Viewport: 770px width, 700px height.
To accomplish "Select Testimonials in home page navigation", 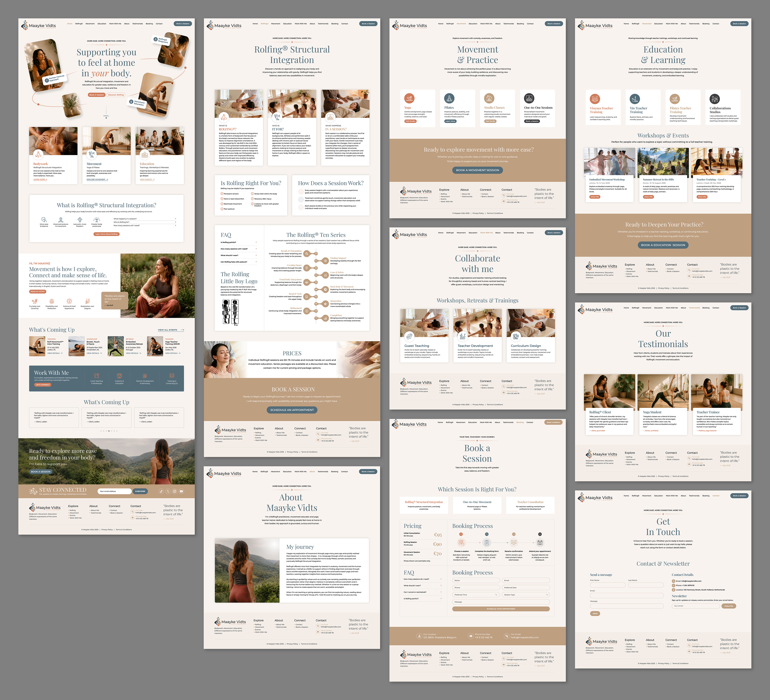I will [x=138, y=24].
